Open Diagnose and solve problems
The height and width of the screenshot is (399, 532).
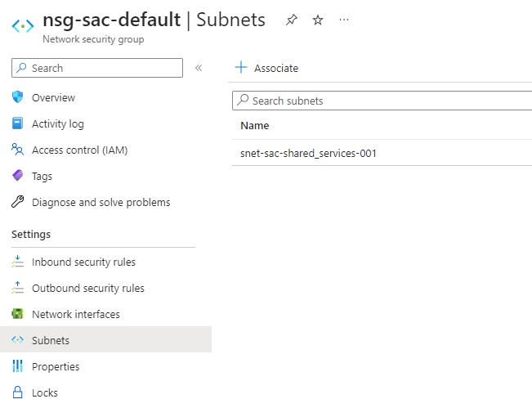coord(101,203)
